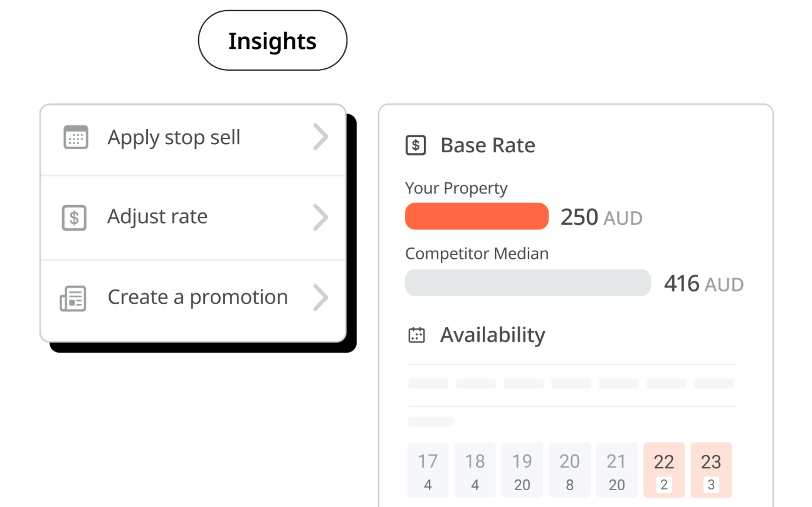
Task: Click the calendar icon beside Apply stop sell
Action: pos(76,137)
